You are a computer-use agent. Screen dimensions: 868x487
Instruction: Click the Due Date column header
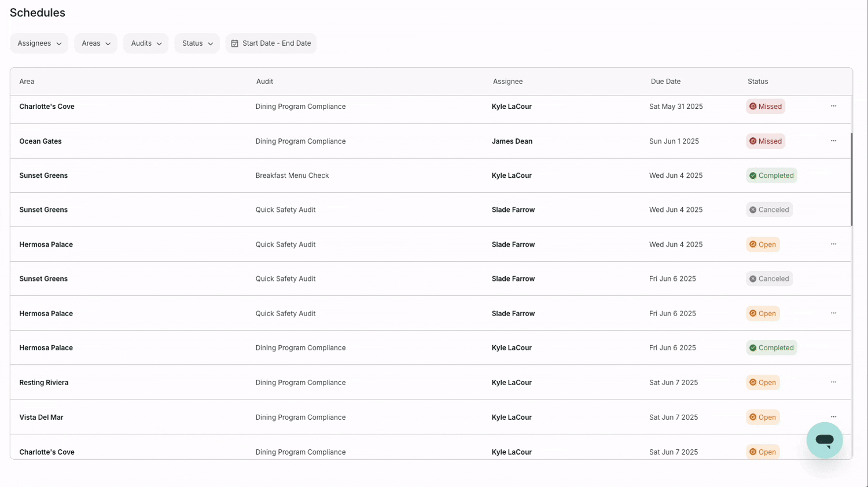click(665, 82)
